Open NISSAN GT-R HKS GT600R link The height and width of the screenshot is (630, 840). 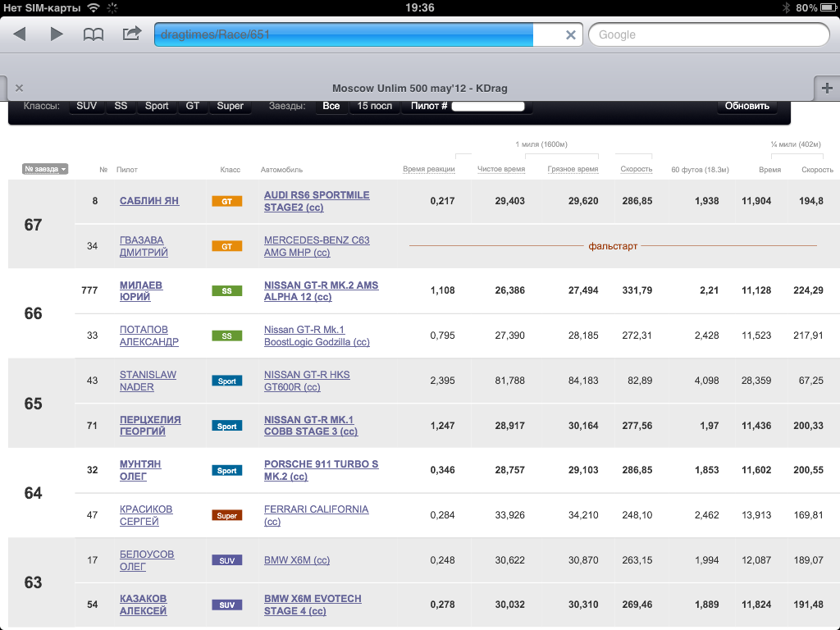[x=307, y=381]
